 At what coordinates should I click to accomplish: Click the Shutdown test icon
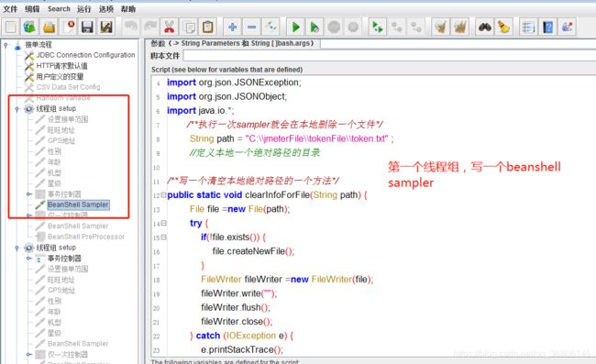pos(353,27)
